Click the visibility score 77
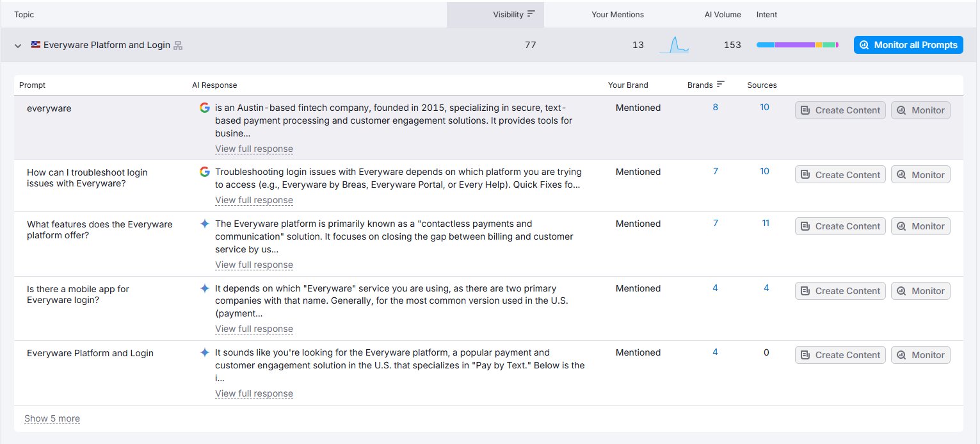Screen dimensions: 980x444 (x=531, y=45)
